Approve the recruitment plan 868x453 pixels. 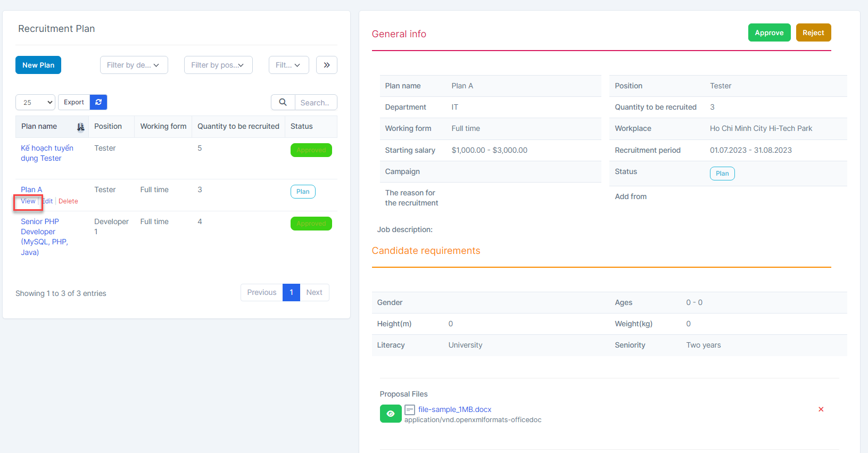pos(769,32)
